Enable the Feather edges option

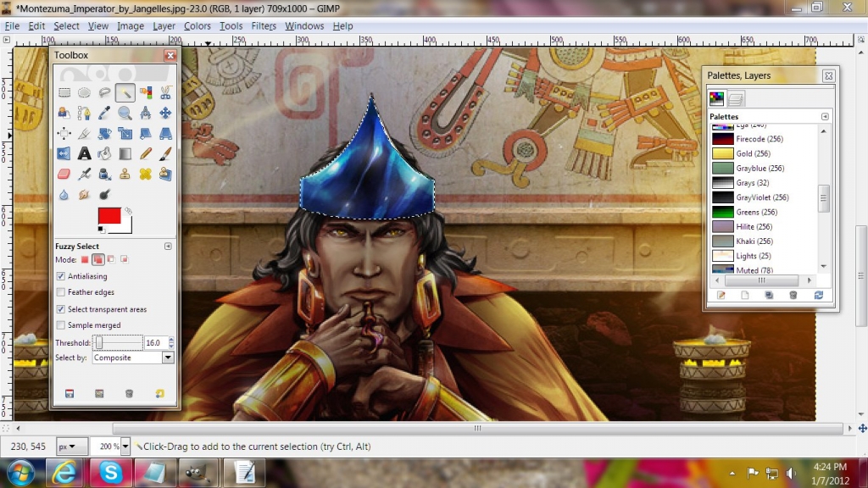coord(61,292)
